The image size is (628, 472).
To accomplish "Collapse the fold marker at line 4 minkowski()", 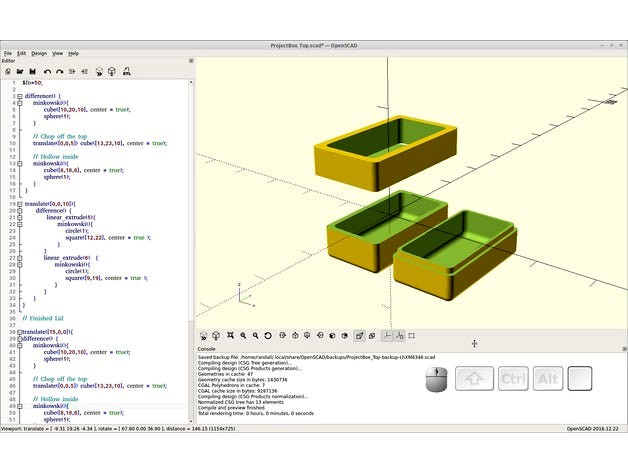I will coord(19,103).
